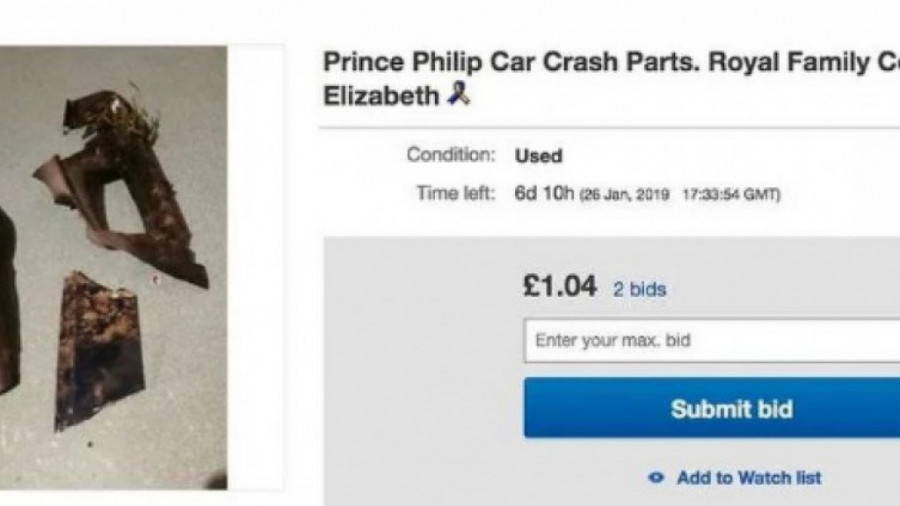Click the lower broken fragment in photo
This screenshot has width=900, height=506.
click(x=98, y=345)
